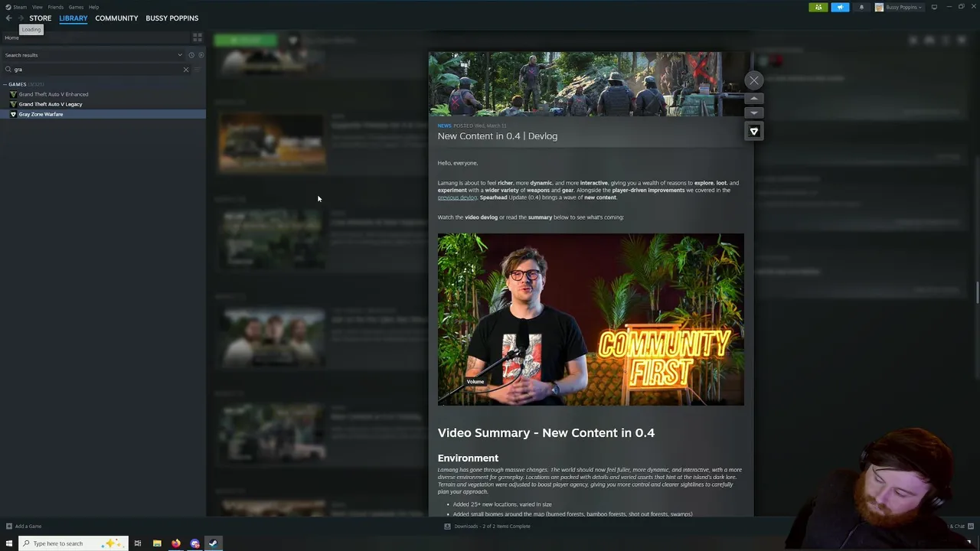Viewport: 980px width, 551px height.
Task: Go to next news post arrow
Action: (x=754, y=112)
